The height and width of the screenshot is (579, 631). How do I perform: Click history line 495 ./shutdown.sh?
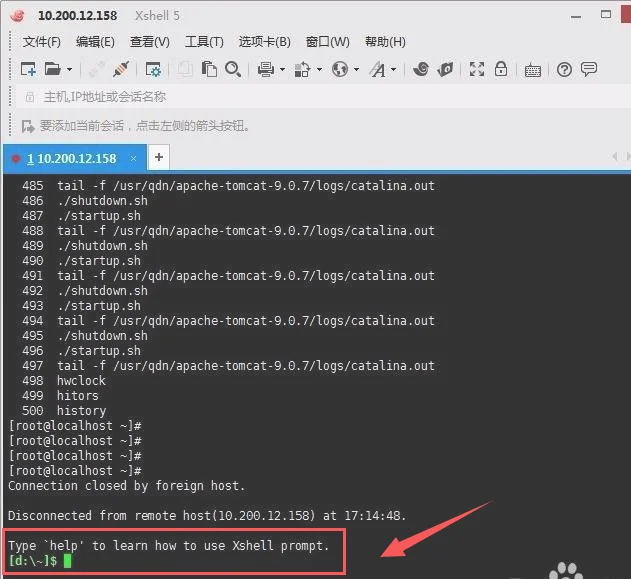coord(85,336)
